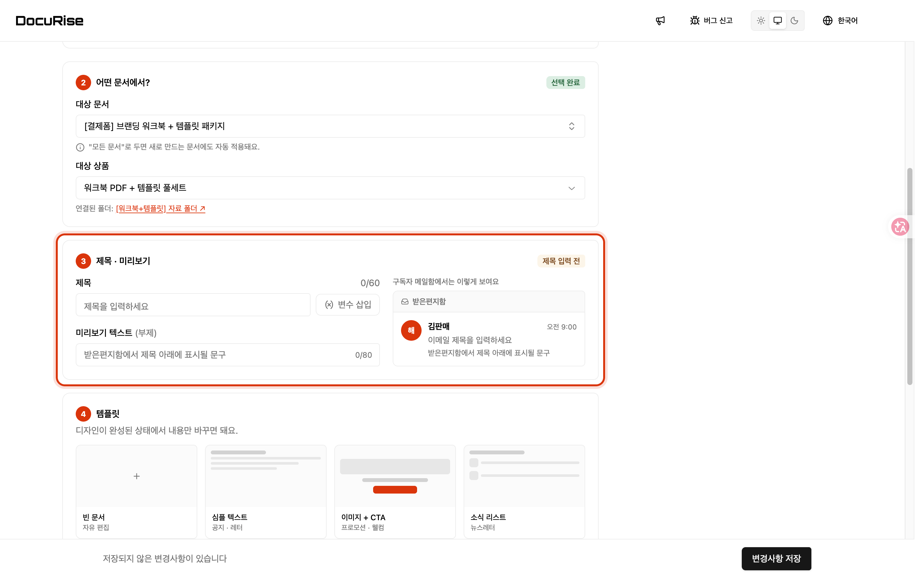924x578 pixels.
Task: Select the 빈 문서 blank template
Action: pos(136,492)
